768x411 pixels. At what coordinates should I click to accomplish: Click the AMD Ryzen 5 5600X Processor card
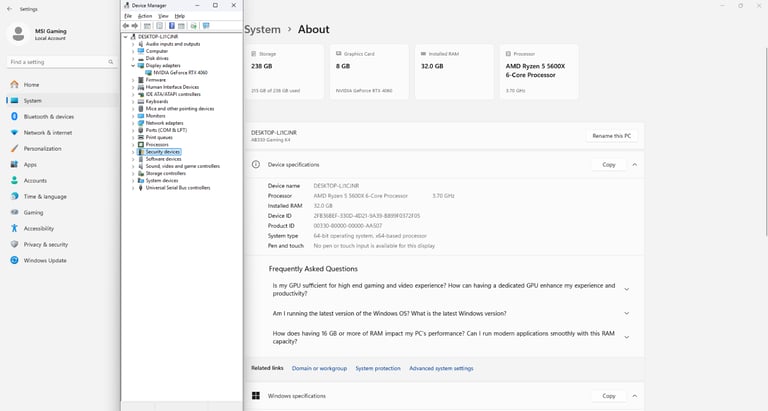539,72
